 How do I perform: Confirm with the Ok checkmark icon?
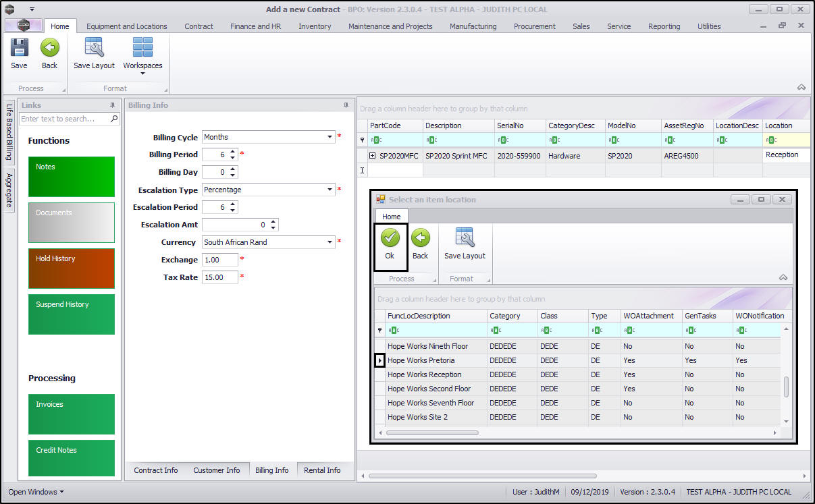click(x=390, y=238)
